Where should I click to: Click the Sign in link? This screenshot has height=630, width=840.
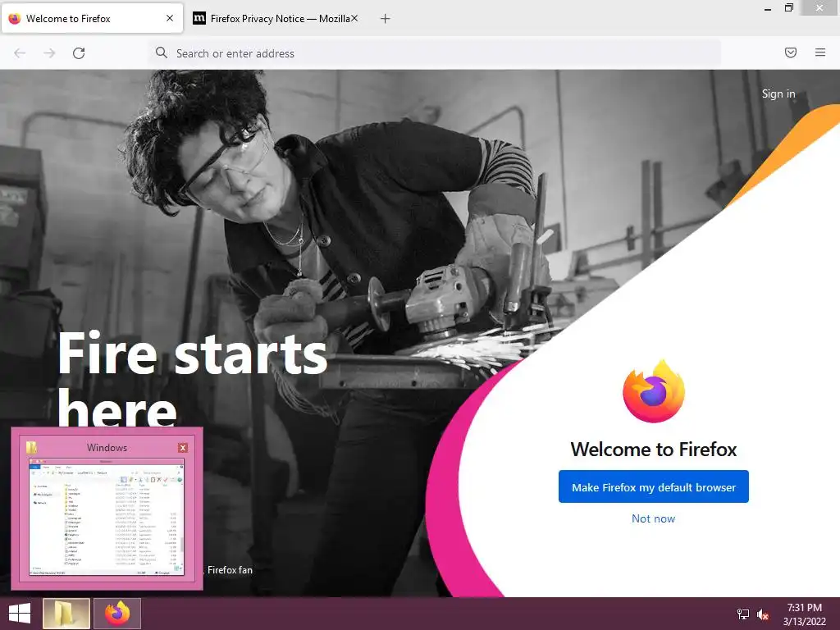[x=778, y=94]
